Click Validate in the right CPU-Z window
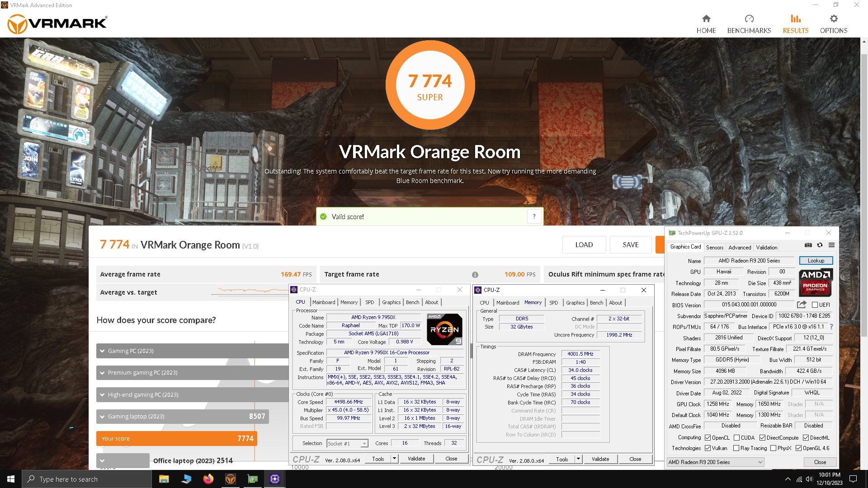 pos(600,459)
